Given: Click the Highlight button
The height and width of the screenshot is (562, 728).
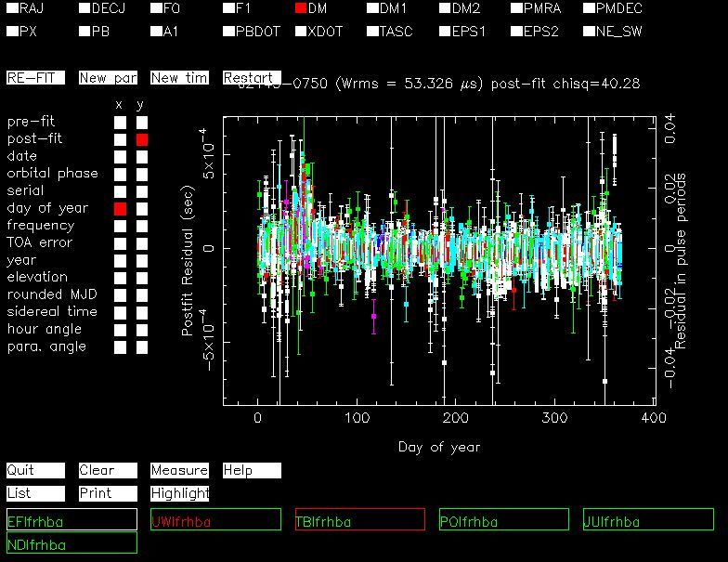Looking at the screenshot, I should [x=179, y=493].
